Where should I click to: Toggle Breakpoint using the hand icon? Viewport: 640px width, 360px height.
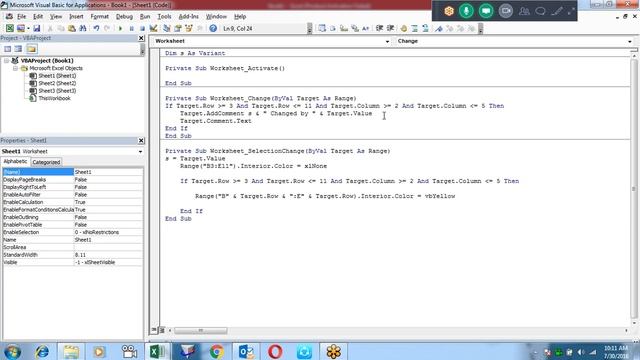[x=404, y=28]
